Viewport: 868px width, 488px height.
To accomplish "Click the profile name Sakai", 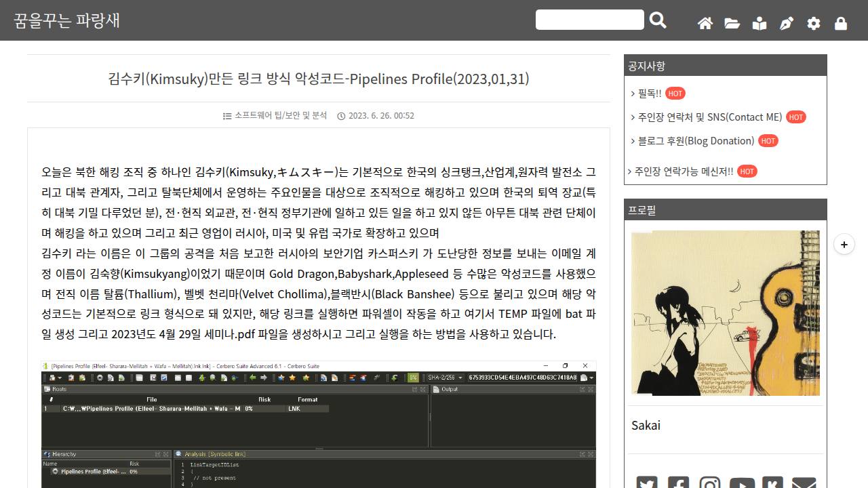I will point(646,425).
